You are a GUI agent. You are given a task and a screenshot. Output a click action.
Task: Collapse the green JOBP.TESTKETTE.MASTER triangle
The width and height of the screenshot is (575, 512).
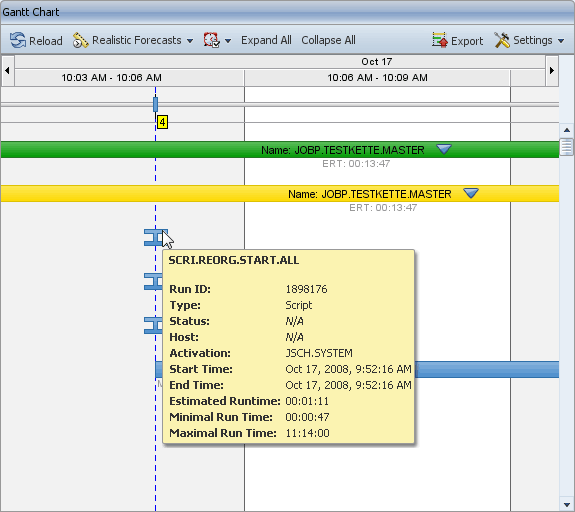[x=444, y=149]
